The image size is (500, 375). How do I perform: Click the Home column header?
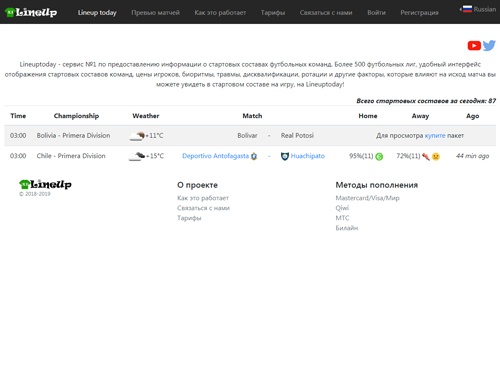click(368, 116)
